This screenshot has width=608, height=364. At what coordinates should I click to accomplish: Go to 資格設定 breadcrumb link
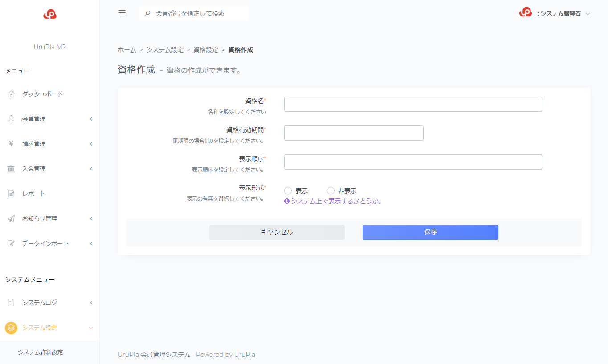pyautogui.click(x=206, y=50)
